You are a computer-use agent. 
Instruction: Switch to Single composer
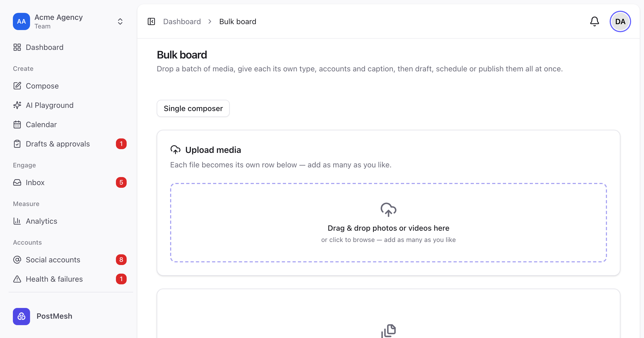193,108
